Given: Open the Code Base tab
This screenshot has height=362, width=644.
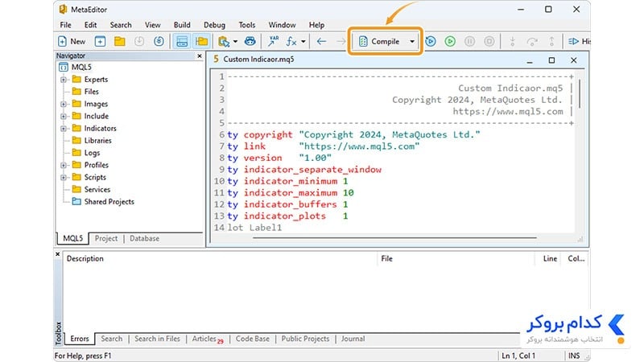Looking at the screenshot, I should [253, 339].
